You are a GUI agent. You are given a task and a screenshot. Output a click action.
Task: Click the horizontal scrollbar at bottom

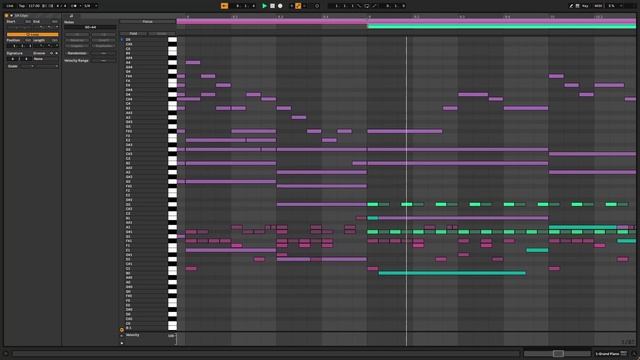click(x=266, y=353)
